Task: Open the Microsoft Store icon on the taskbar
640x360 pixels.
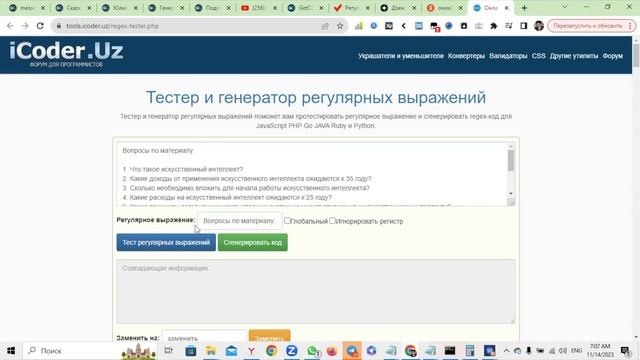Action: tap(191, 351)
